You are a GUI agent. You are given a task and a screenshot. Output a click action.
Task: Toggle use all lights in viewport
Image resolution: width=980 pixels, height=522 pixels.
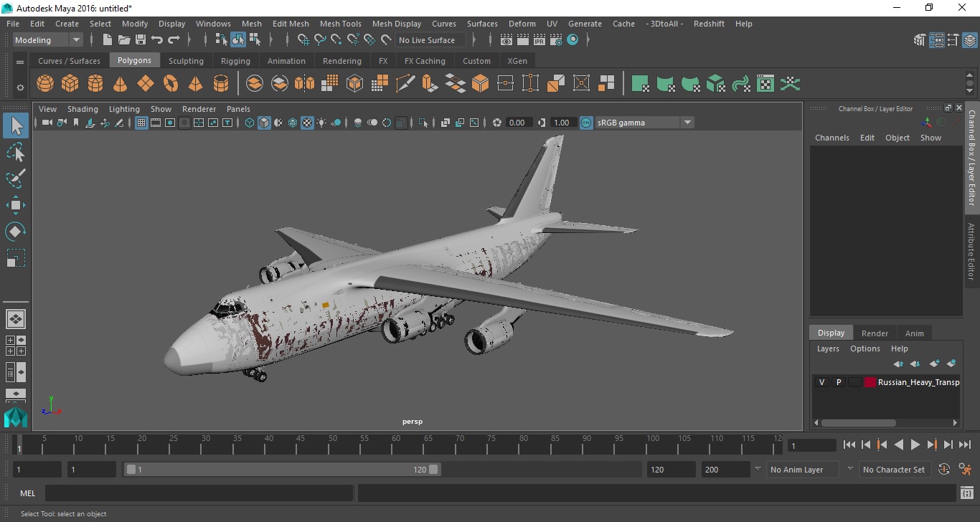click(x=321, y=123)
